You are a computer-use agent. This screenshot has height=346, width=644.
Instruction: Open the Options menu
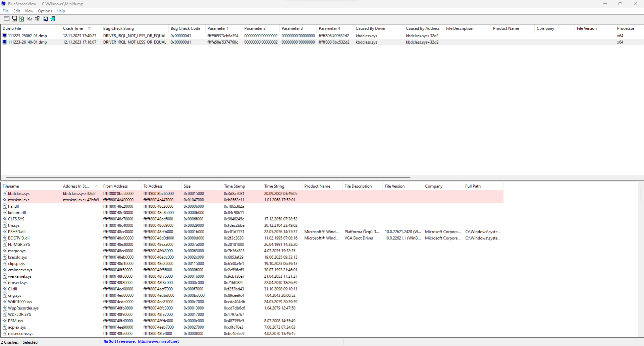point(45,11)
